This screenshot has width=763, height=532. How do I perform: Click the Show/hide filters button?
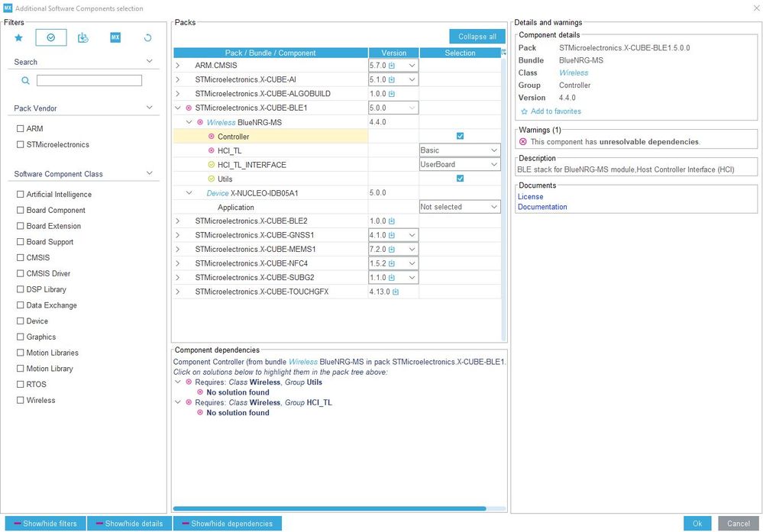click(46, 524)
